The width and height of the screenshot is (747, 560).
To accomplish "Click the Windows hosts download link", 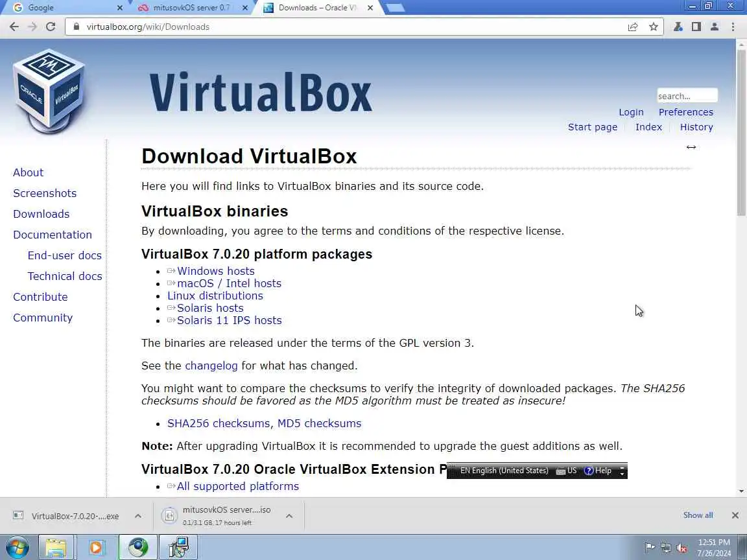I will [216, 271].
